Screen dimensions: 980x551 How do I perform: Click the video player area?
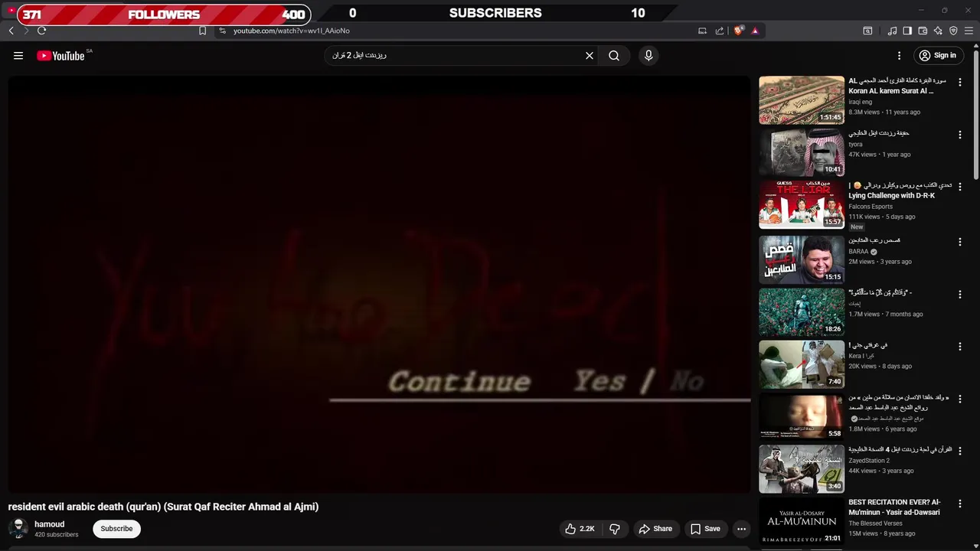pyautogui.click(x=379, y=285)
